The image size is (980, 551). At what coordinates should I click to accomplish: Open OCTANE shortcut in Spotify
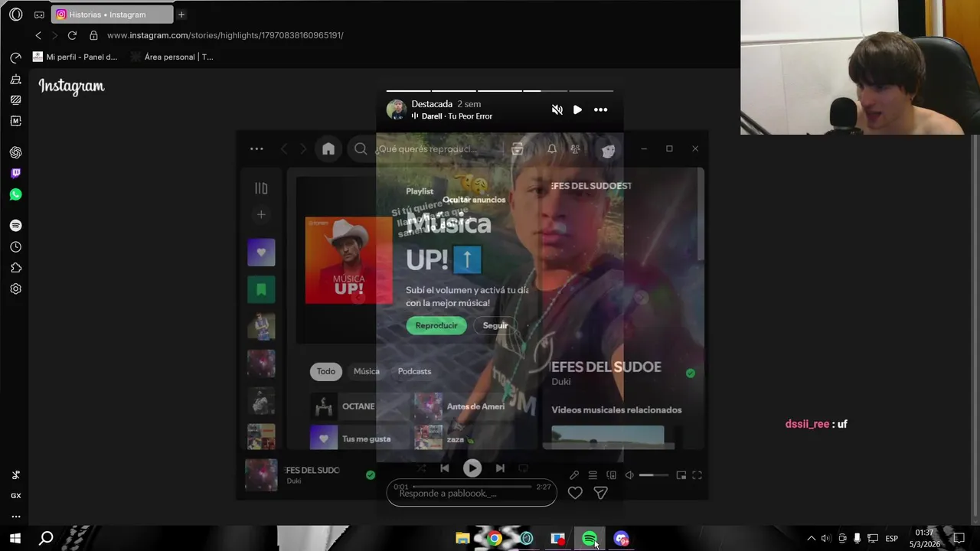(360, 406)
